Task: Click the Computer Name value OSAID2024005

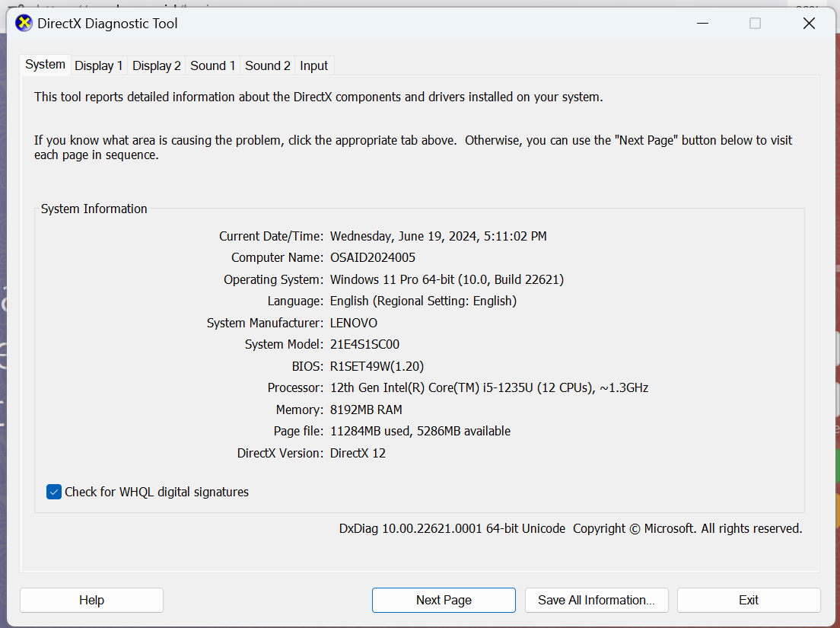Action: pyautogui.click(x=373, y=258)
